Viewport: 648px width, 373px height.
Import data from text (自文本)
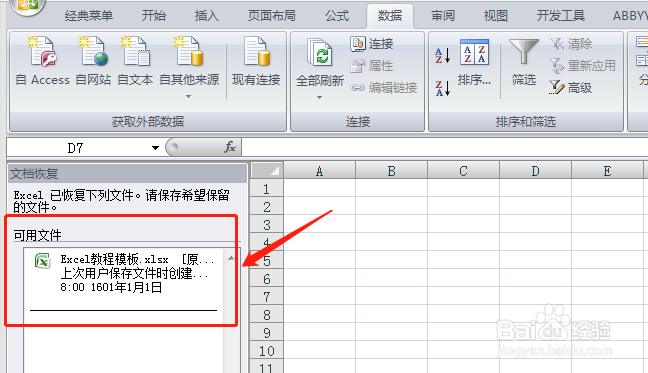[x=135, y=61]
